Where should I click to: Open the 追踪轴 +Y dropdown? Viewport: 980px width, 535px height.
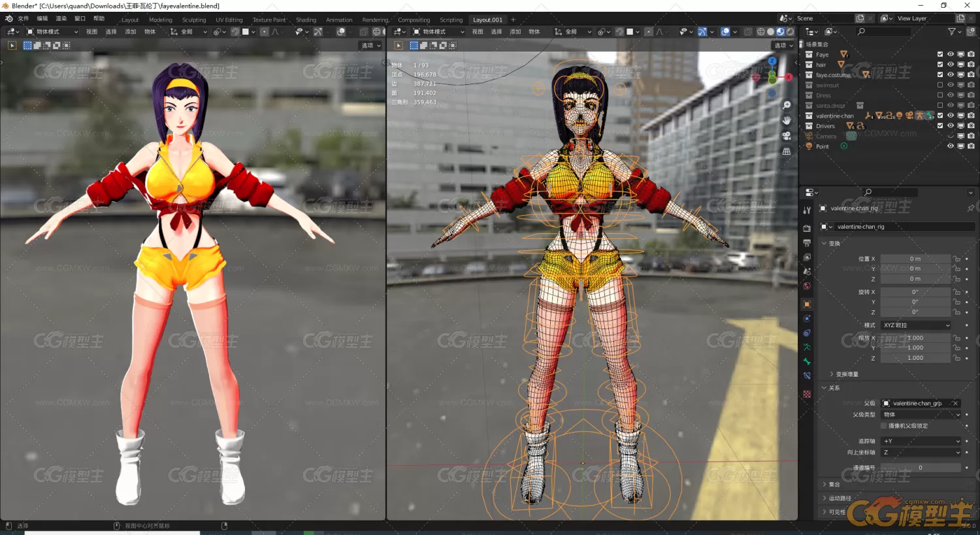click(x=921, y=442)
